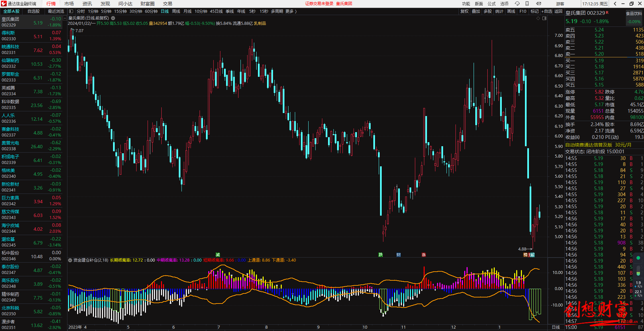
Task: Click the 游客 user label
Action: 560,4
